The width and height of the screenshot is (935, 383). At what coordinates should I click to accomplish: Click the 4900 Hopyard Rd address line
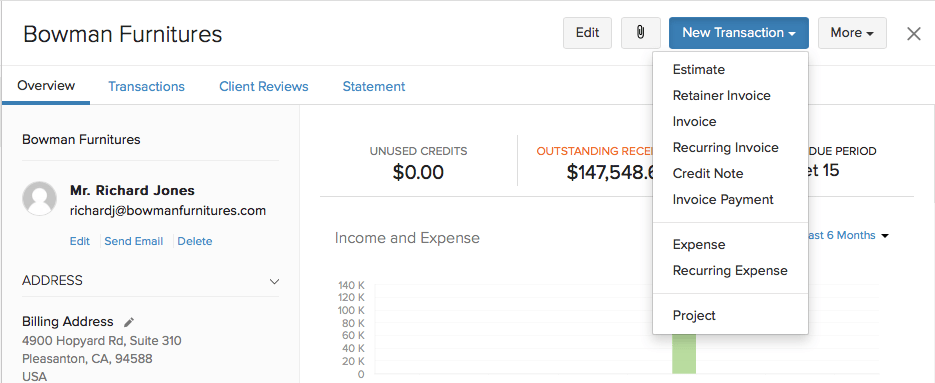click(102, 341)
